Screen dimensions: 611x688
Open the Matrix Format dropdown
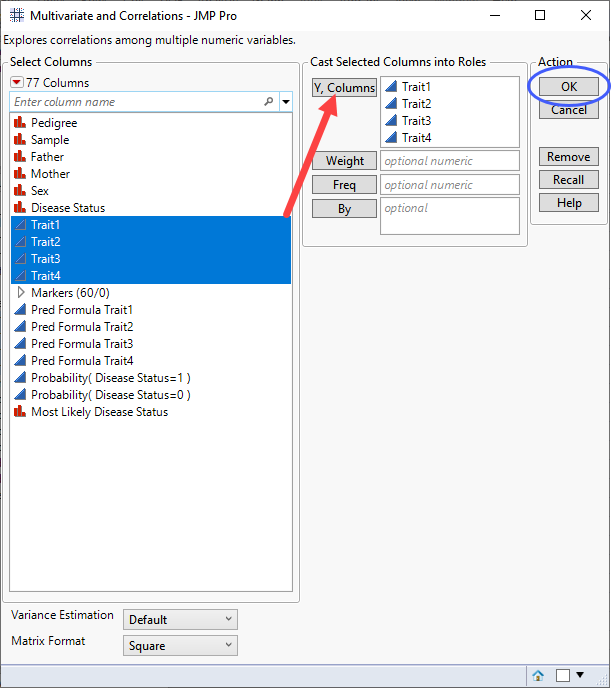[180, 645]
